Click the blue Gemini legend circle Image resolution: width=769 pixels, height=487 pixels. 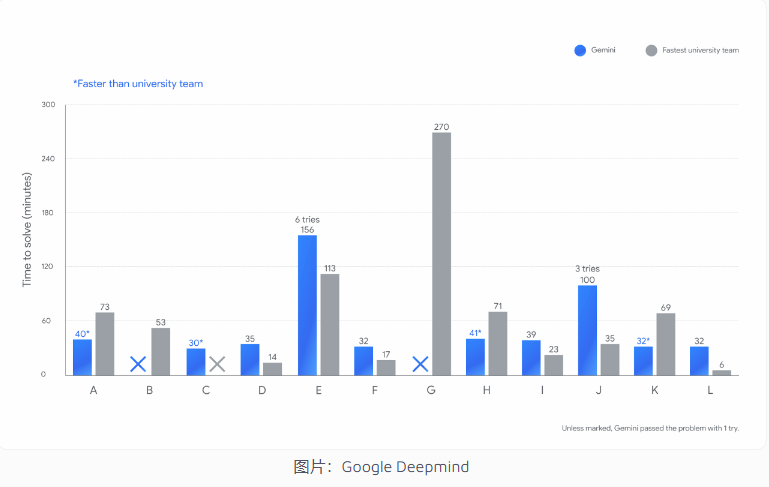pos(580,50)
